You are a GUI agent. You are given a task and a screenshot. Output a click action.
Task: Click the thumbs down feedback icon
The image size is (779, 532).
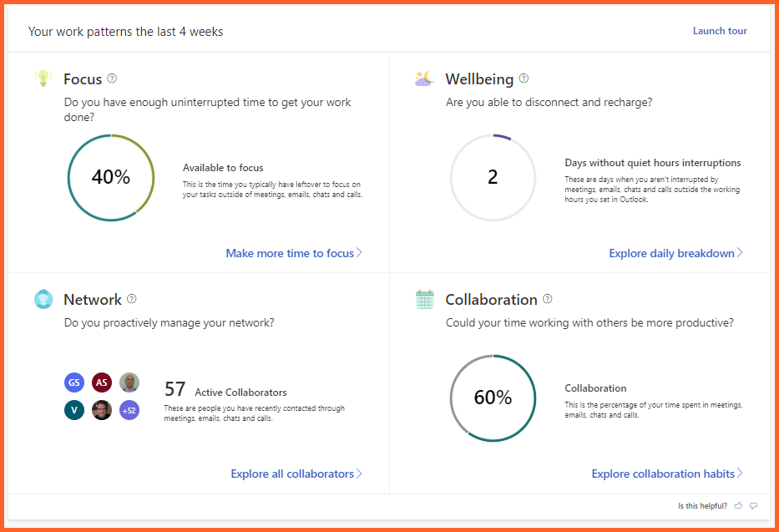753,506
